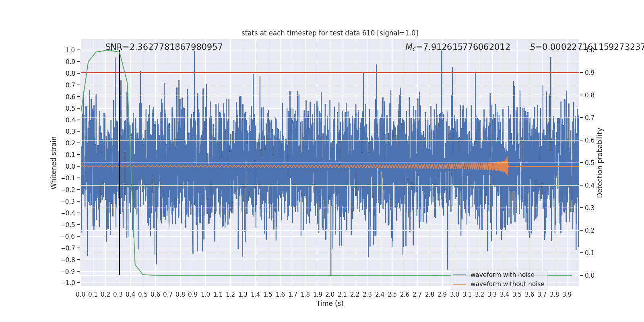Click Whitened strain tick label −0.9
The width and height of the screenshot is (644, 322).
[x=68, y=272]
